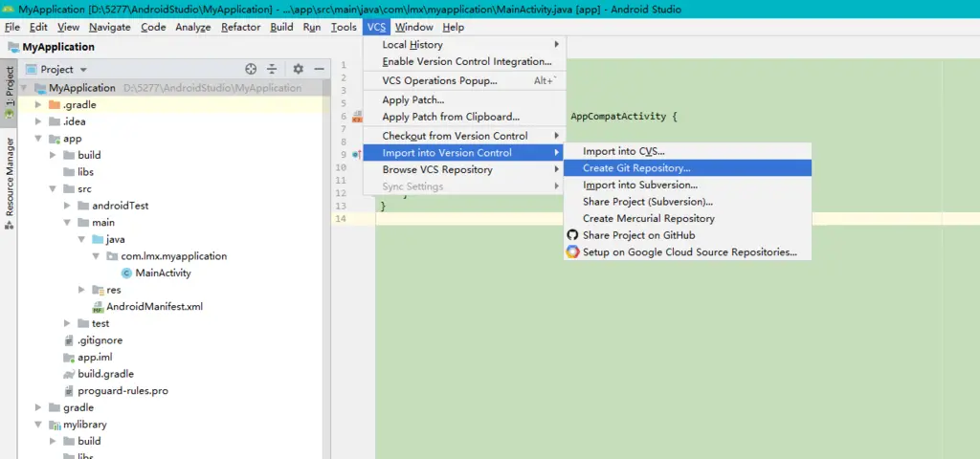
Task: Collapse the MyApplication root node
Action: [25, 88]
